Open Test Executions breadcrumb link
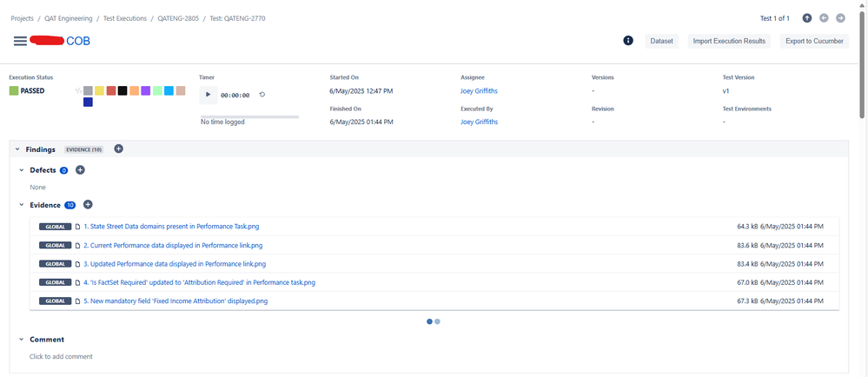868x377 pixels. point(125,18)
